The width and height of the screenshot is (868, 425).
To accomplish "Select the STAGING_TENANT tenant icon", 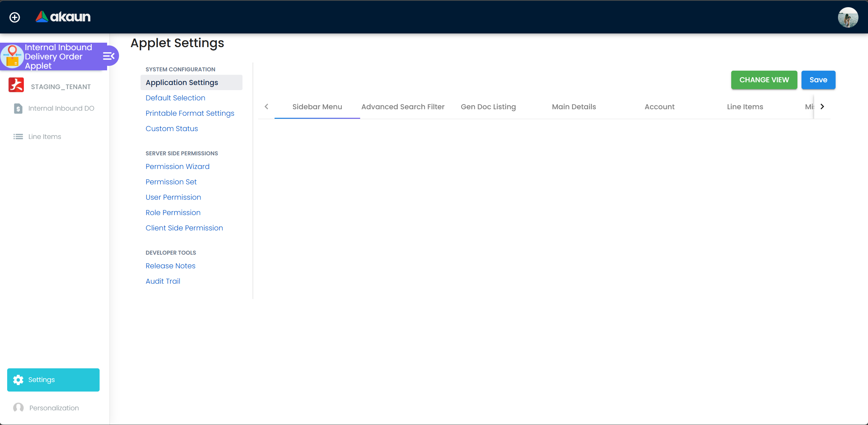I will (16, 85).
